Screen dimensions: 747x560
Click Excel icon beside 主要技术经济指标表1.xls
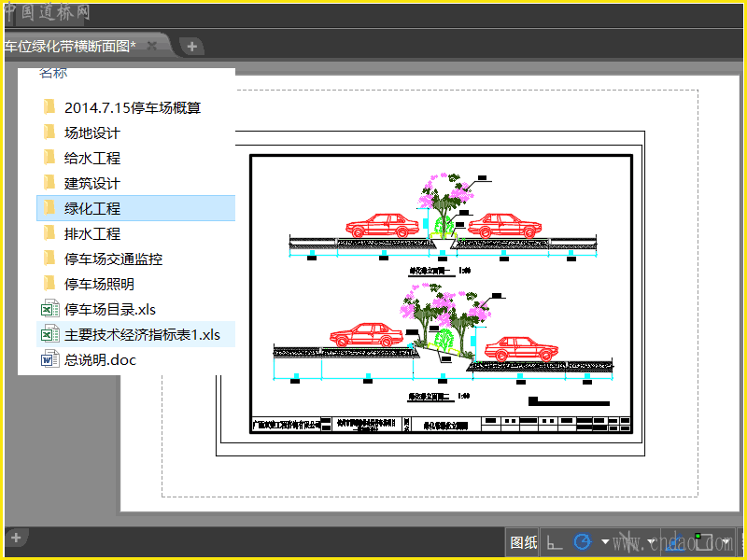pos(50,334)
